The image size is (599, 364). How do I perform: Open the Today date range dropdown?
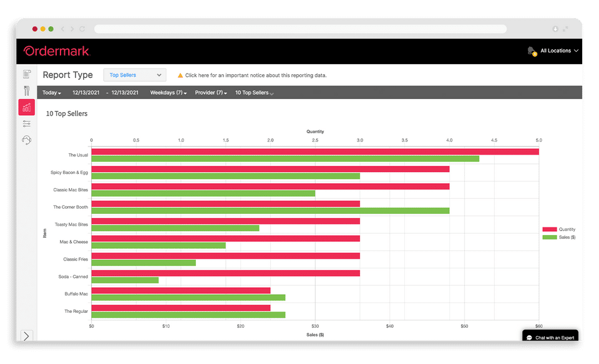coord(52,93)
